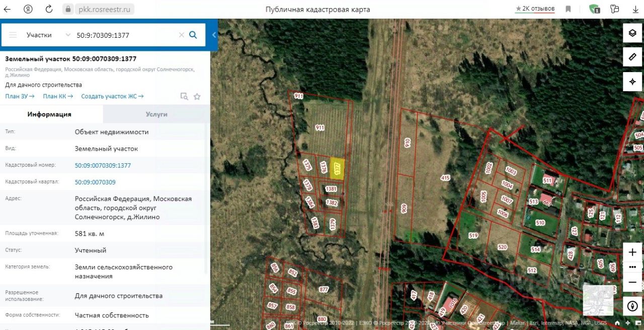Click parcel 512 on the map

[532, 270]
